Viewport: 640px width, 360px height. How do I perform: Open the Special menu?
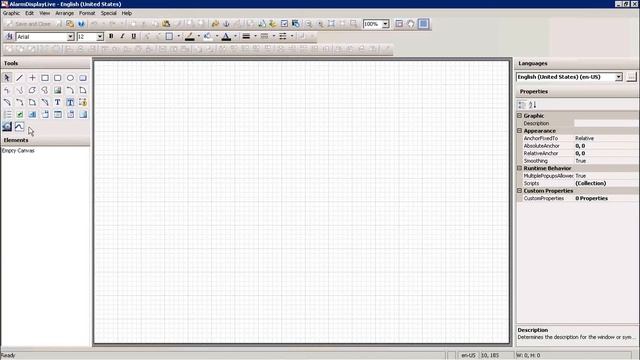click(109, 13)
